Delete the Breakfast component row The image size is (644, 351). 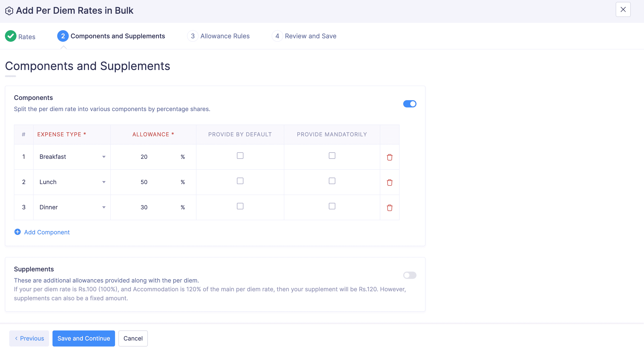click(389, 157)
